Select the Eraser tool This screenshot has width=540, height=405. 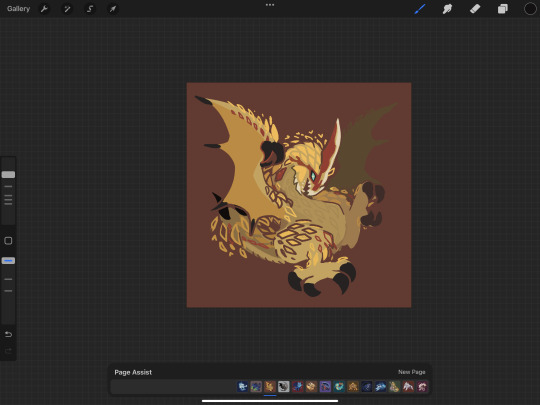coord(475,9)
